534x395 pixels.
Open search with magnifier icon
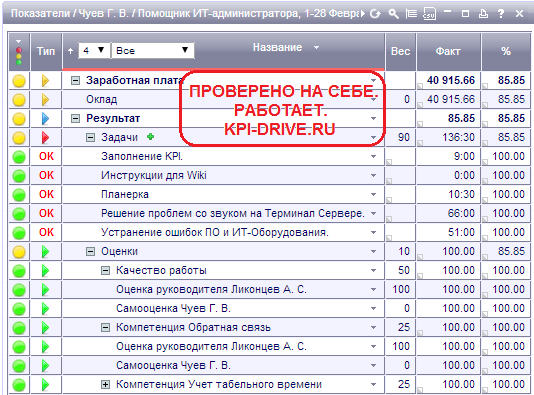[x=393, y=14]
